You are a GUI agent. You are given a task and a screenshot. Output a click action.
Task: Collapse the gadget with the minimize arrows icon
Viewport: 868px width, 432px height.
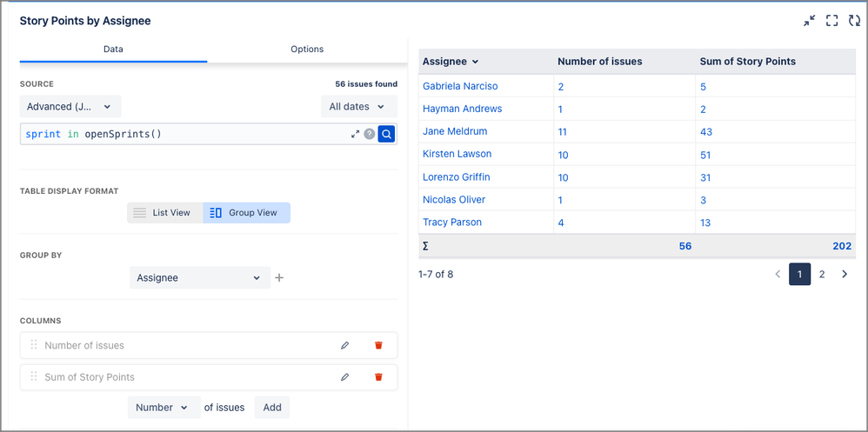click(x=810, y=21)
